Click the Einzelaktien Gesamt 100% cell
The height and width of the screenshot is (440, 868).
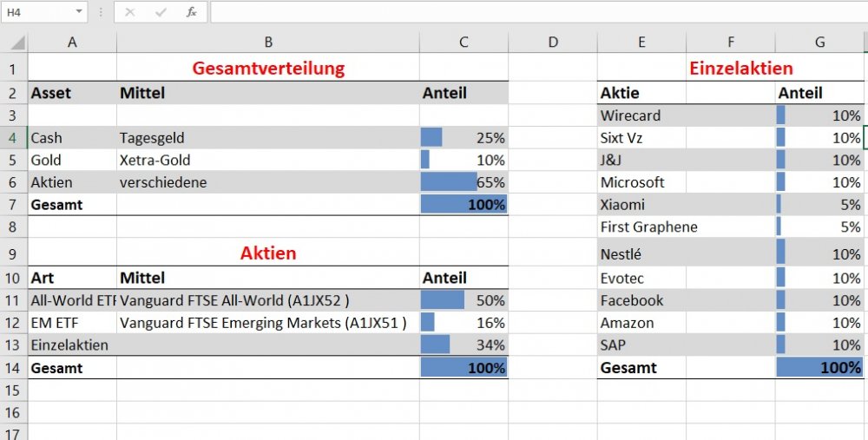click(x=819, y=368)
